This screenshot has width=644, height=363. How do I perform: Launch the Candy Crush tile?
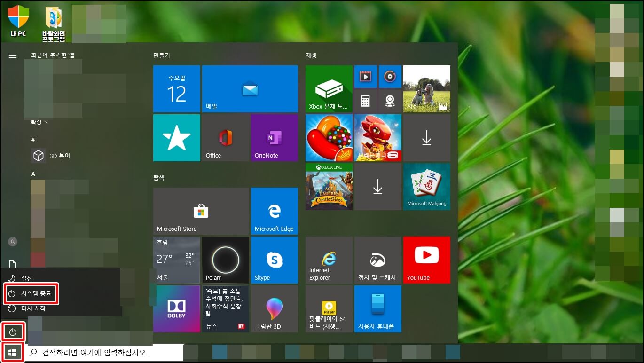[x=329, y=138]
